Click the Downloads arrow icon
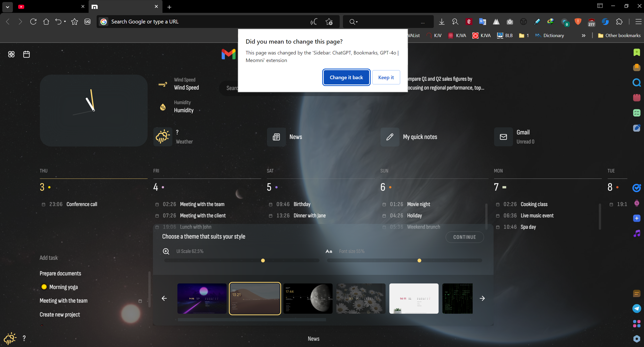644x347 pixels. coord(442,22)
